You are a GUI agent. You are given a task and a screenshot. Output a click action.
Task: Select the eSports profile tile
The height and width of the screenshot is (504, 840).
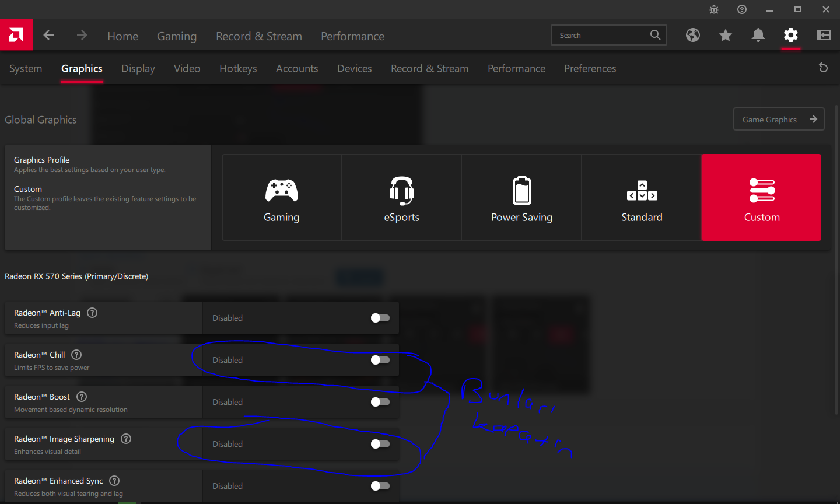click(x=402, y=198)
